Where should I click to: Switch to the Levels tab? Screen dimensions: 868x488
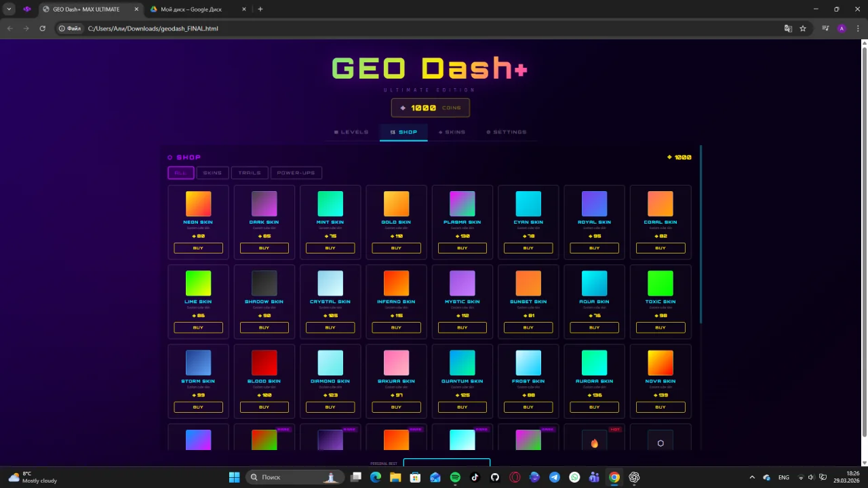click(x=351, y=132)
